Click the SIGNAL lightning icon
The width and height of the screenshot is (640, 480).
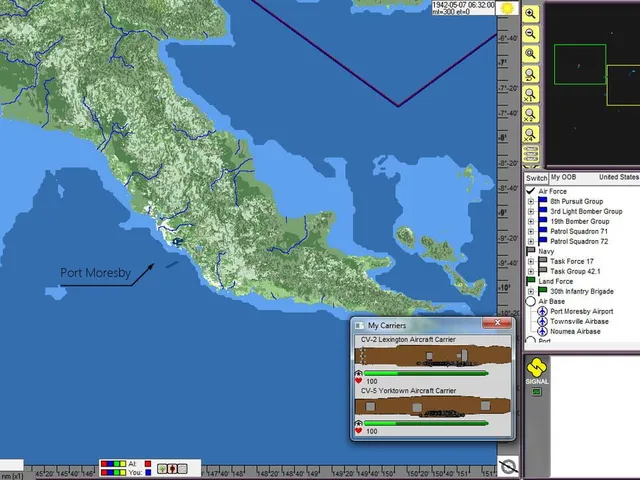click(x=536, y=367)
